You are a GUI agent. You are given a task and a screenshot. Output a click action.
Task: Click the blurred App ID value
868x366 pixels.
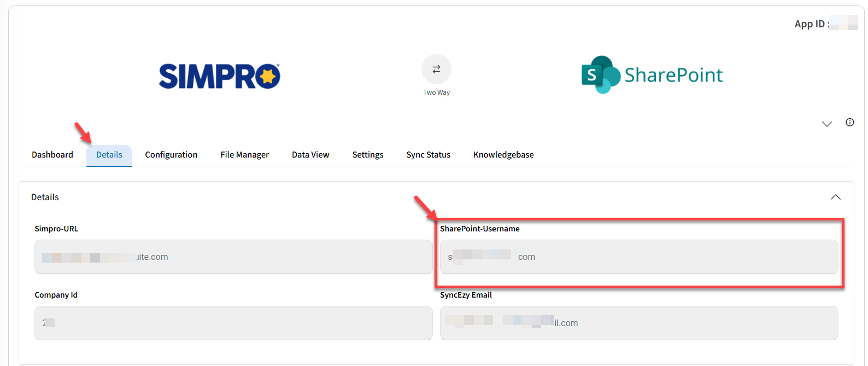(843, 24)
